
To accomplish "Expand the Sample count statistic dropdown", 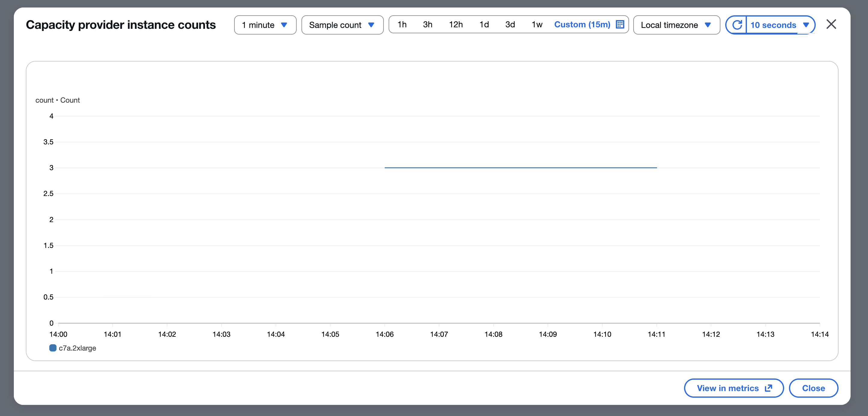I will coord(342,25).
